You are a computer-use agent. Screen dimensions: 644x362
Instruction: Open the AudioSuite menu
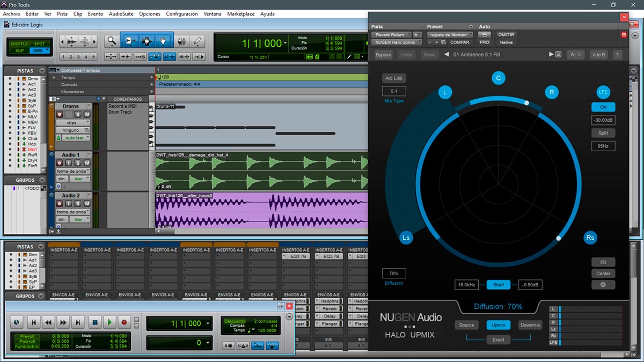(121, 14)
